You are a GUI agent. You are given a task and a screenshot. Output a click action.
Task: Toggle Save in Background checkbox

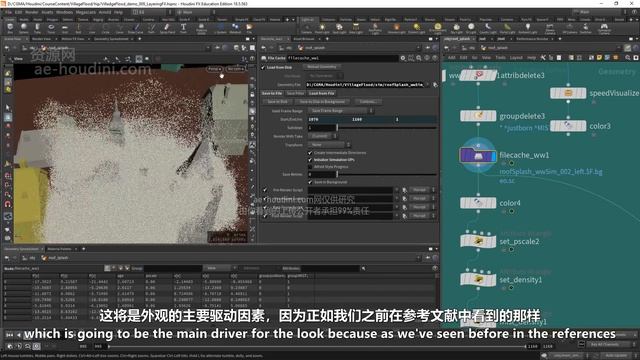point(310,182)
